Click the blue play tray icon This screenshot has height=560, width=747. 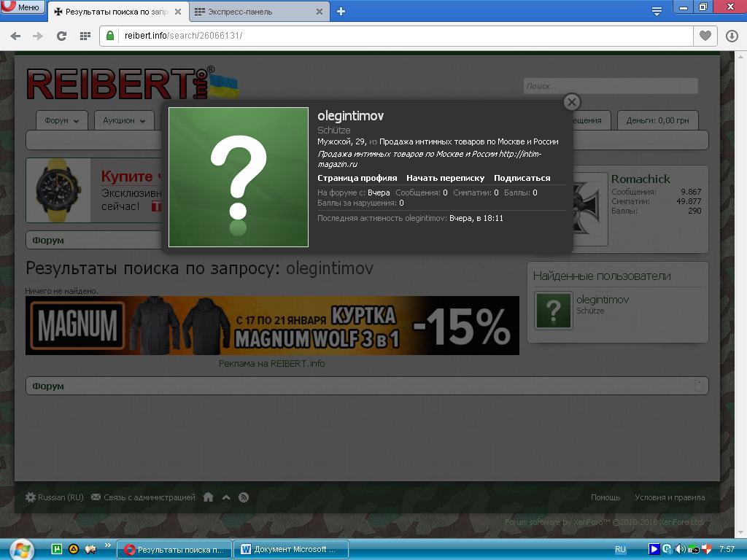click(654, 549)
